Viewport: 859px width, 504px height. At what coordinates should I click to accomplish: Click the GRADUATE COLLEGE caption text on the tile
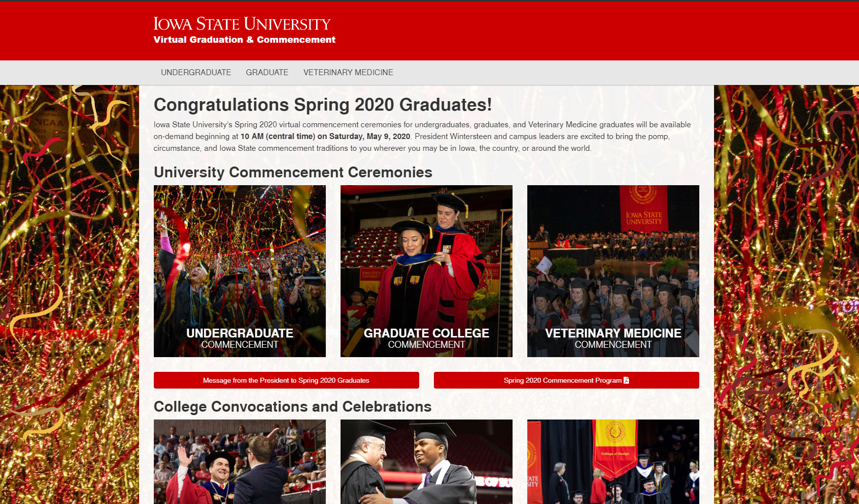tap(427, 334)
